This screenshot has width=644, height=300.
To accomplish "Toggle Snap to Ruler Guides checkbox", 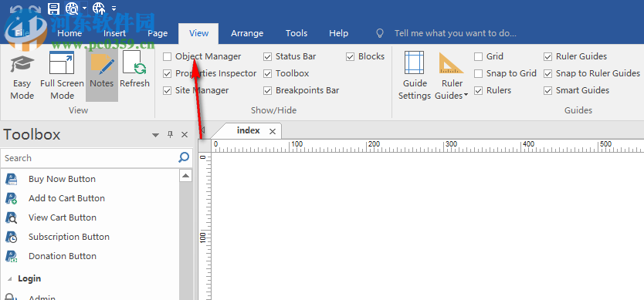I will point(548,73).
